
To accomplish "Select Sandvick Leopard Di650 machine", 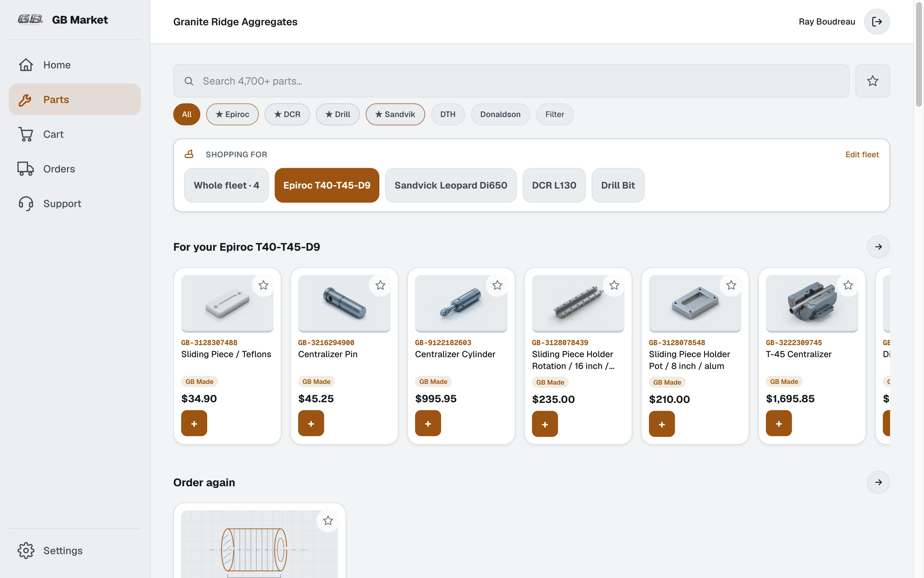I will tap(451, 185).
